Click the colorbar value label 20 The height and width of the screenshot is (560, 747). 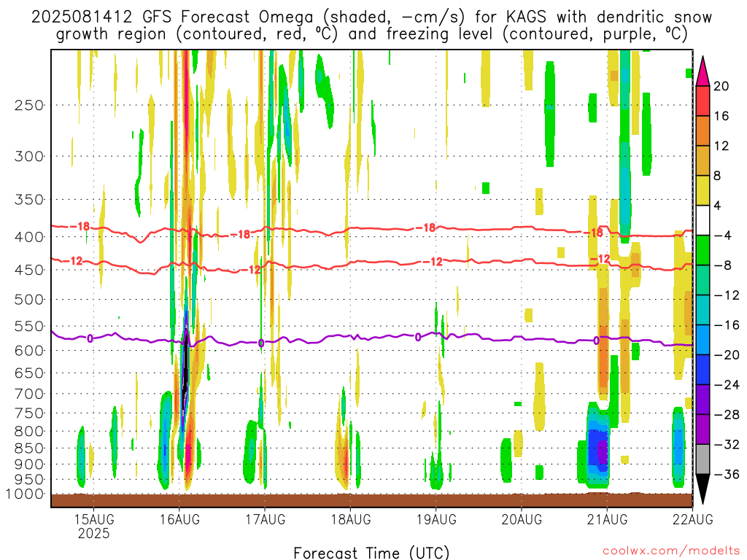tap(721, 86)
